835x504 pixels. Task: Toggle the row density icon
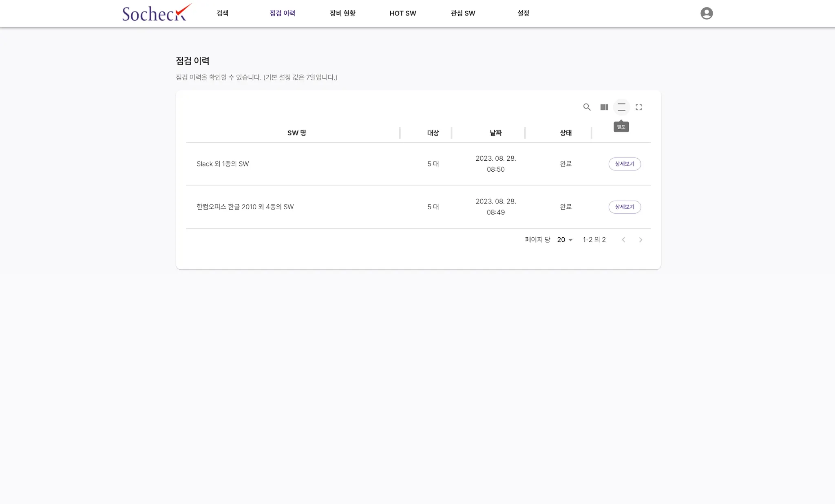point(621,107)
